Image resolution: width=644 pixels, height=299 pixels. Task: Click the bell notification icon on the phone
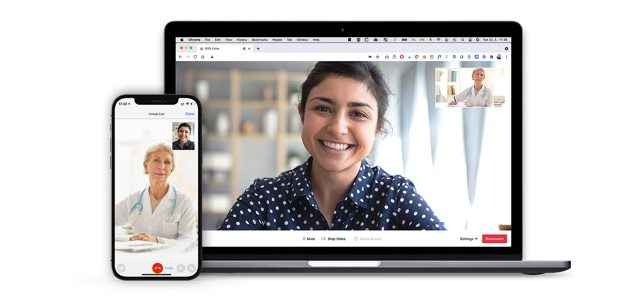[x=121, y=268]
